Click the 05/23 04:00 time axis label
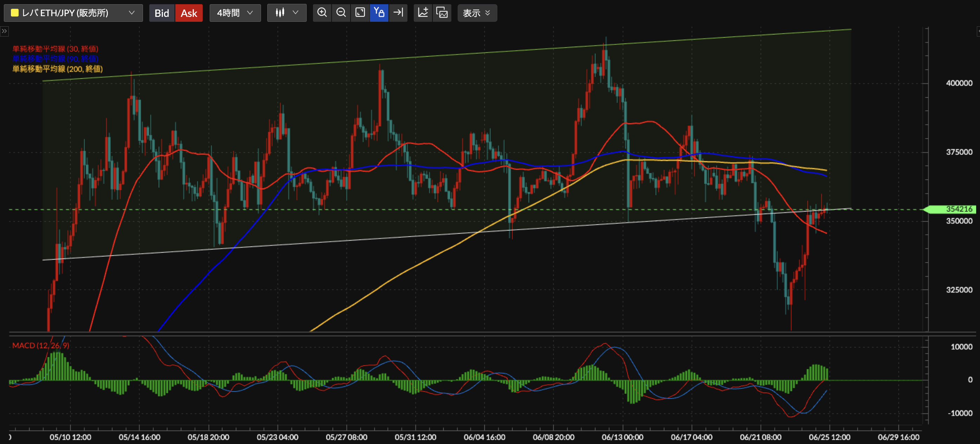980x444 pixels. pos(277,437)
